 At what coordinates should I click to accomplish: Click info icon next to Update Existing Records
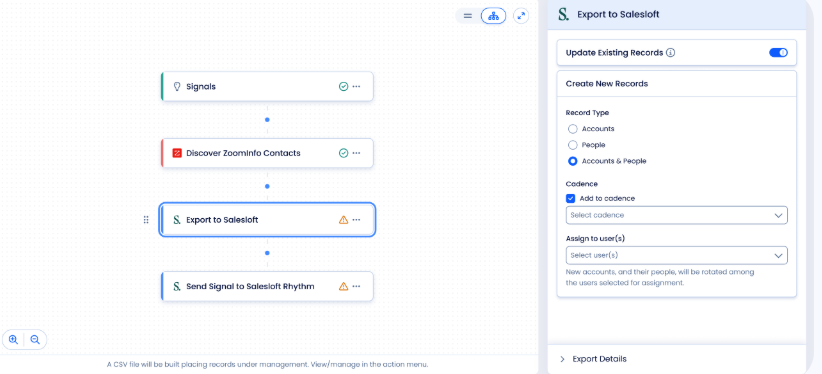670,53
